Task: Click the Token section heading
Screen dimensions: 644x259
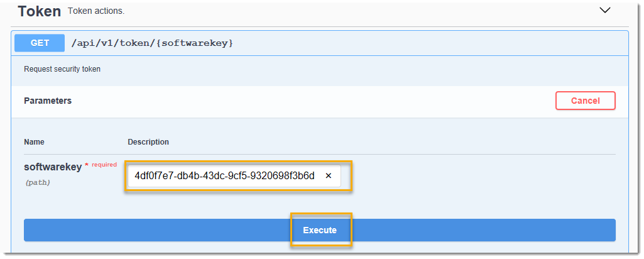Action: click(x=40, y=11)
